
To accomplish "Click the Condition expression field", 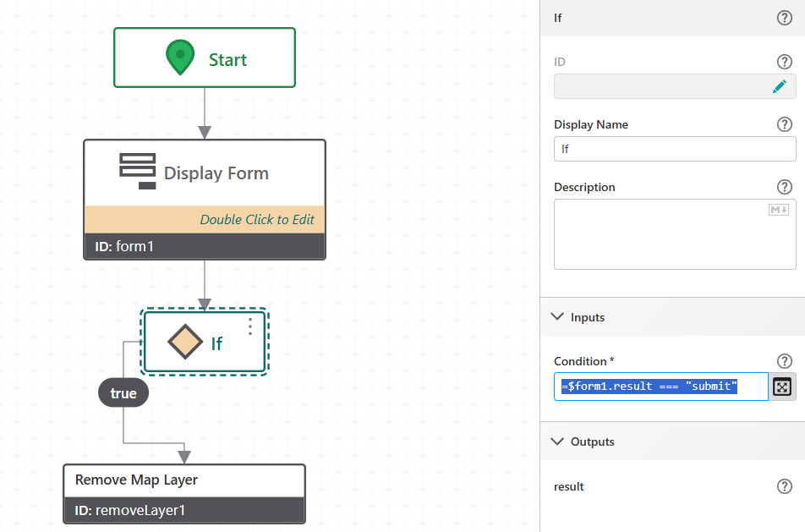I will 660,387.
